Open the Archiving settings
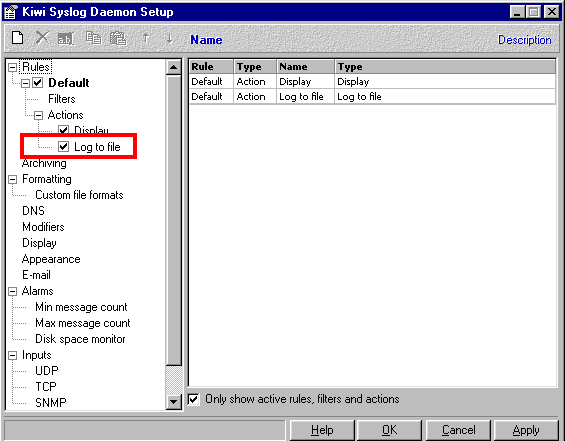The width and height of the screenshot is (565, 441). (44, 163)
